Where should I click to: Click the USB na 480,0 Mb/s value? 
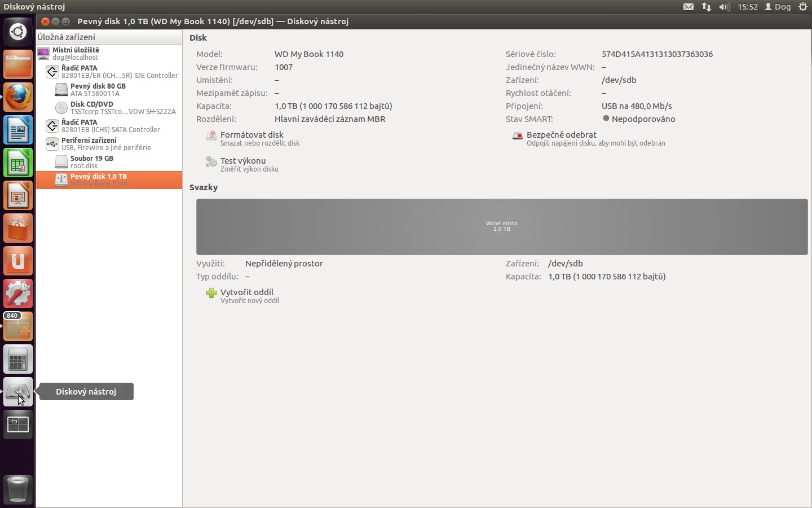(637, 106)
